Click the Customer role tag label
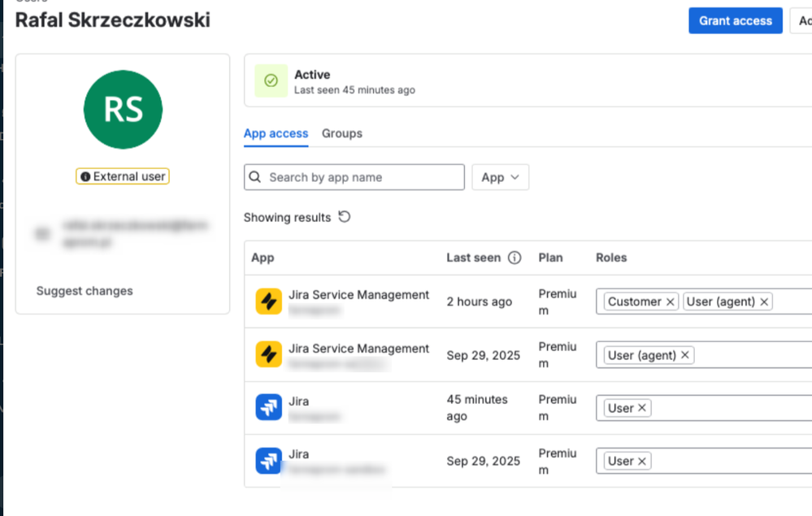The height and width of the screenshot is (516, 812). 634,301
